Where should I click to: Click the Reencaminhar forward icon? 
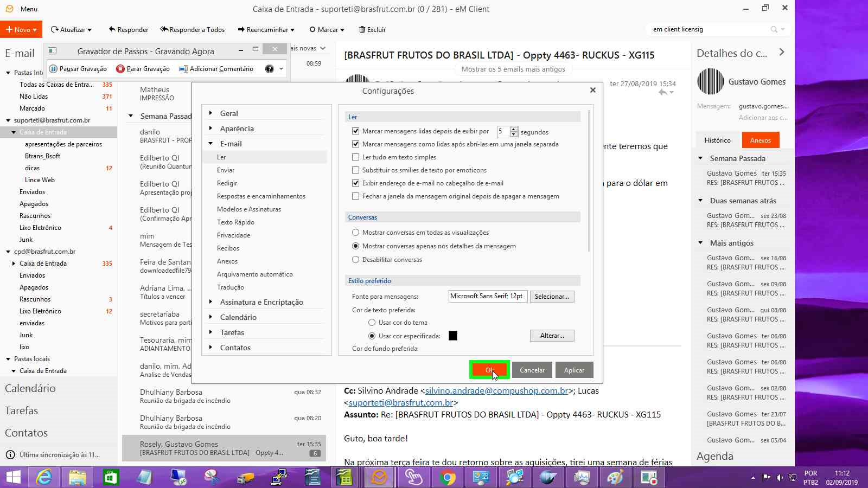click(241, 29)
